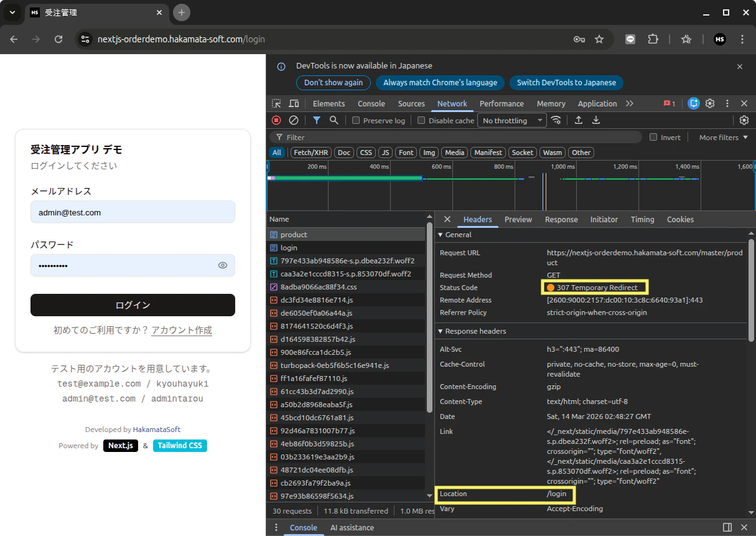Open network conditions wifi icon
Screen dimensions: 756x536
click(x=556, y=120)
